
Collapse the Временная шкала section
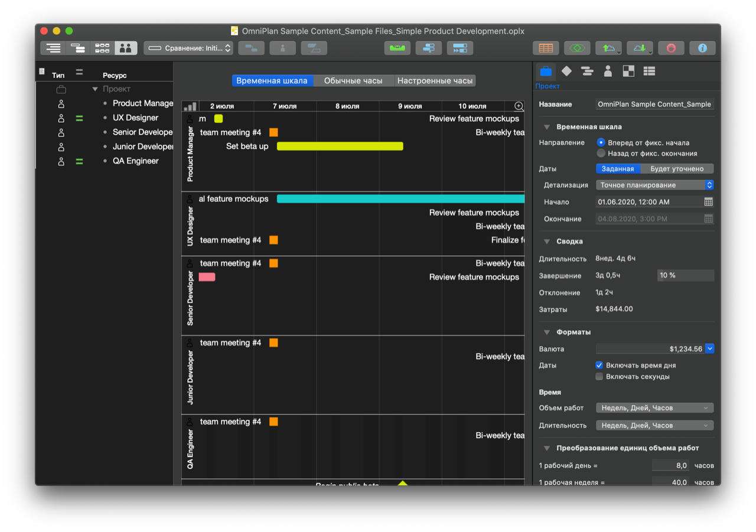[x=547, y=127]
